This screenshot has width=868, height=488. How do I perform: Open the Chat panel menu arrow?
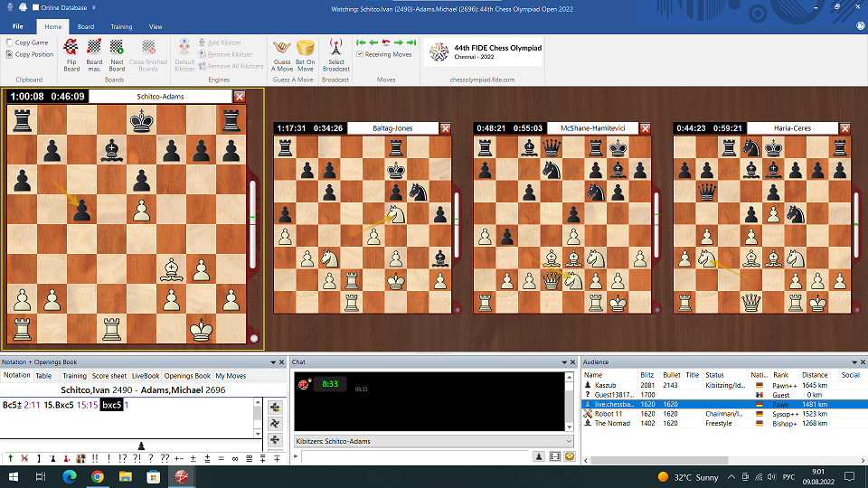(563, 362)
